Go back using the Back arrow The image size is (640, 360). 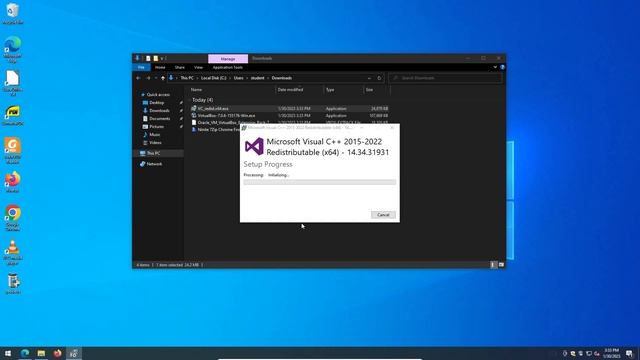(x=138, y=78)
